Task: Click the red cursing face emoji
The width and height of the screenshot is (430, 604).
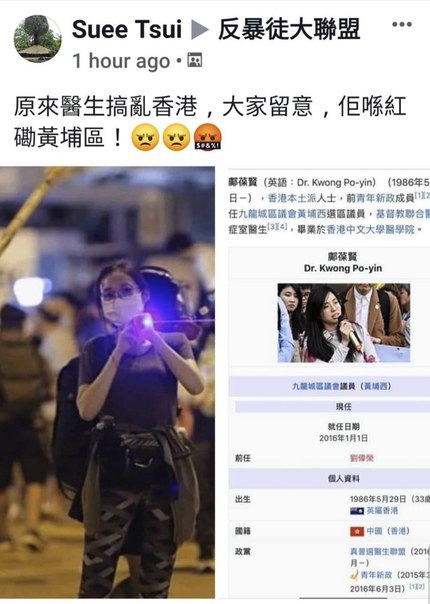Action: point(207,137)
